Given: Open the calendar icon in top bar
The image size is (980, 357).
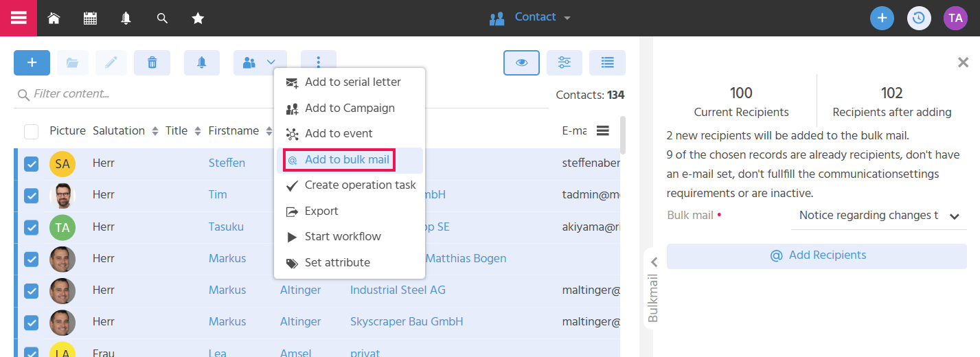Looking at the screenshot, I should [x=90, y=19].
